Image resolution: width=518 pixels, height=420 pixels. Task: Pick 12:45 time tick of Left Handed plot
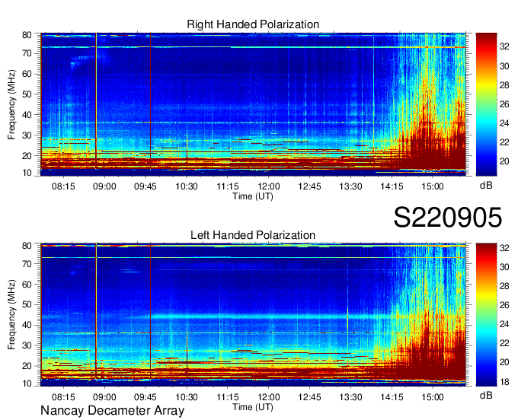(x=309, y=396)
